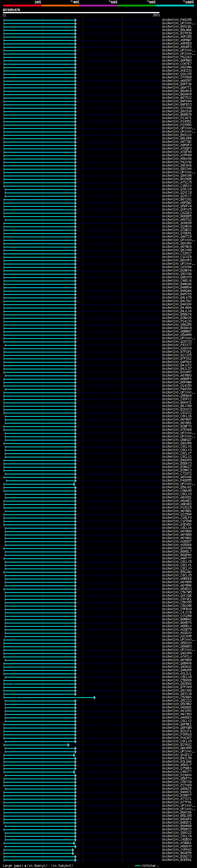Screen dimensions: 197x868
Task: Click hit UniRef100_C5P055
Action: coord(177,603)
